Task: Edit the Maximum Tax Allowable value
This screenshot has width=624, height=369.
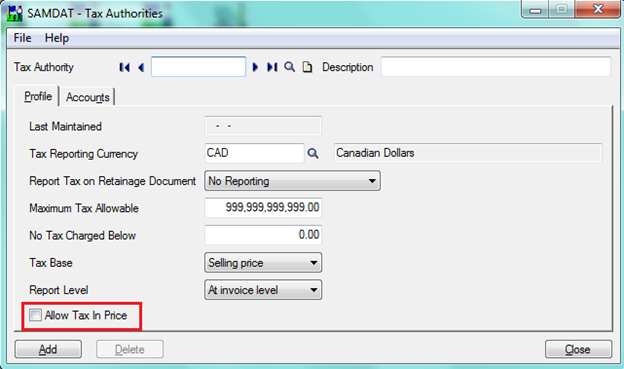Action: (263, 207)
